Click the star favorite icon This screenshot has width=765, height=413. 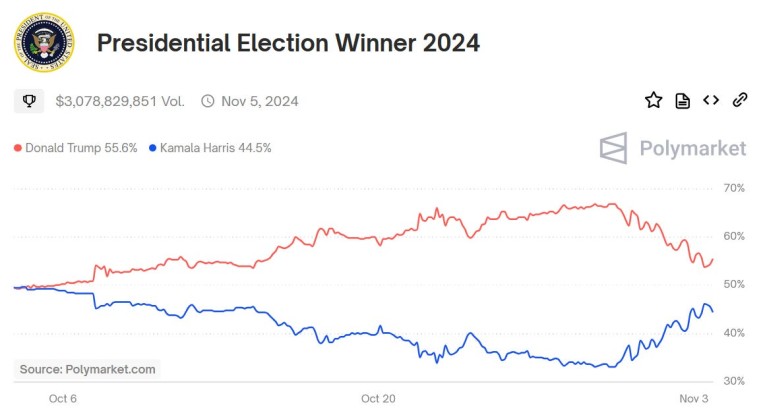653,100
